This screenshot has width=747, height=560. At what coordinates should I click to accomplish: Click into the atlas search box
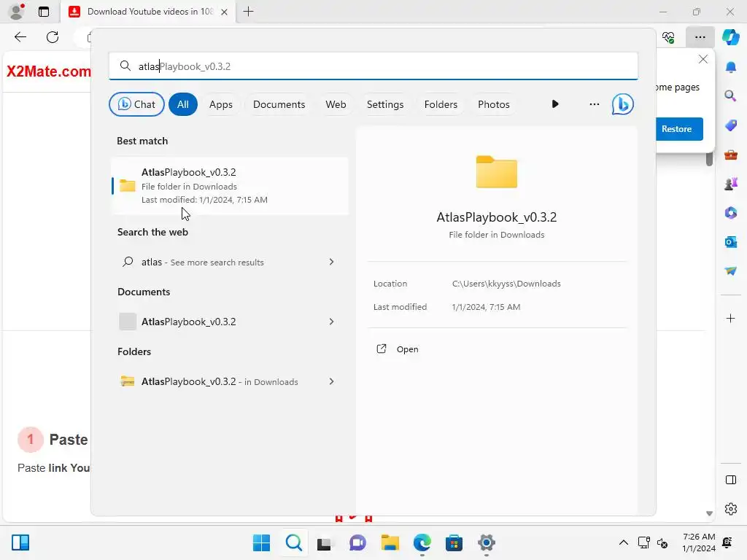[373, 66]
